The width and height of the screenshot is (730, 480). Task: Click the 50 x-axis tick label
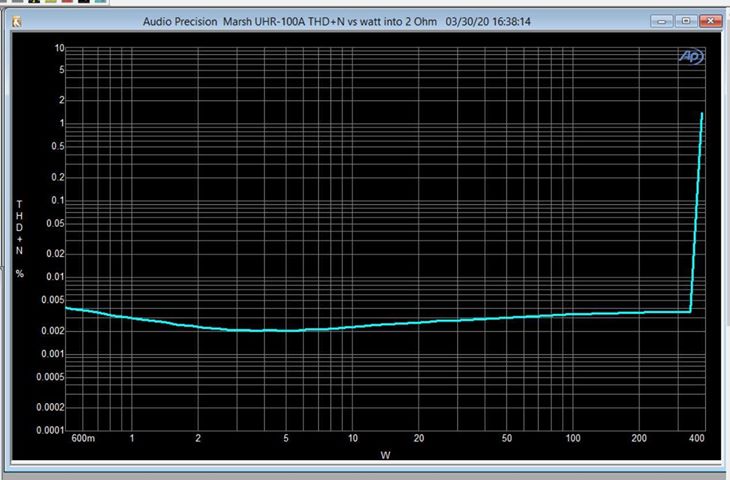tap(507, 438)
